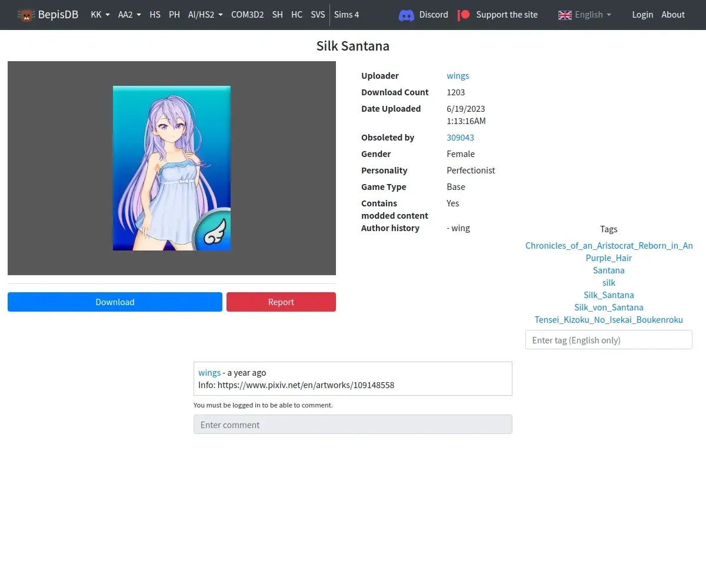This screenshot has height=588, width=706.
Task: Open the Discord icon link
Action: click(x=407, y=15)
